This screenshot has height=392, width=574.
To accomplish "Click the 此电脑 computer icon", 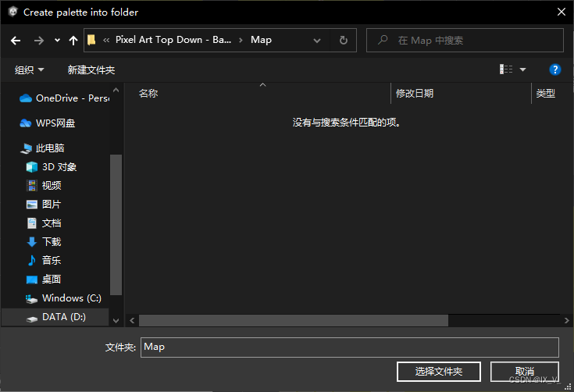I will pyautogui.click(x=27, y=148).
